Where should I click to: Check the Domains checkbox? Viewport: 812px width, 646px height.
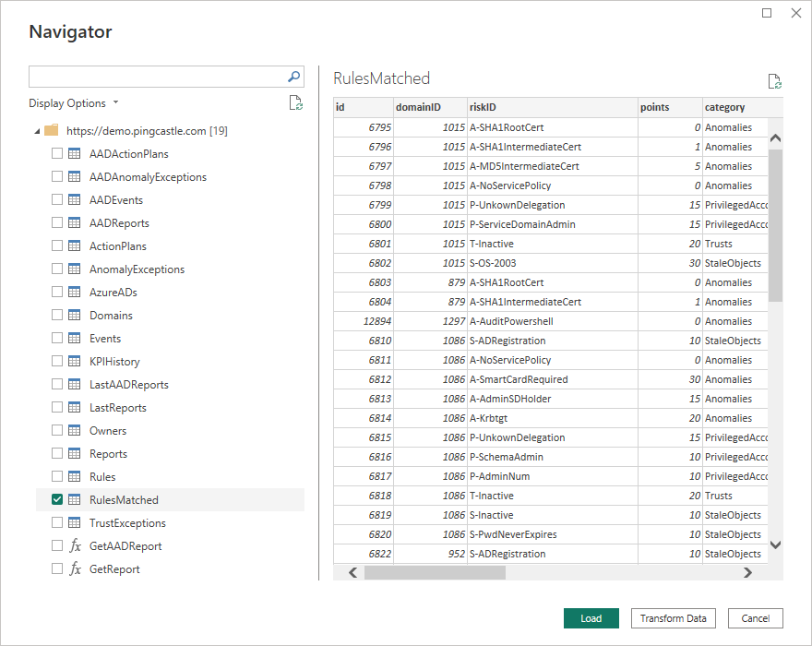tap(57, 315)
